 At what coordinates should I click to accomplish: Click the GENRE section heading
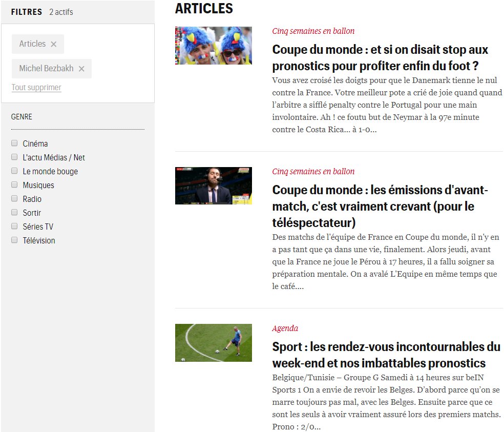[22, 116]
